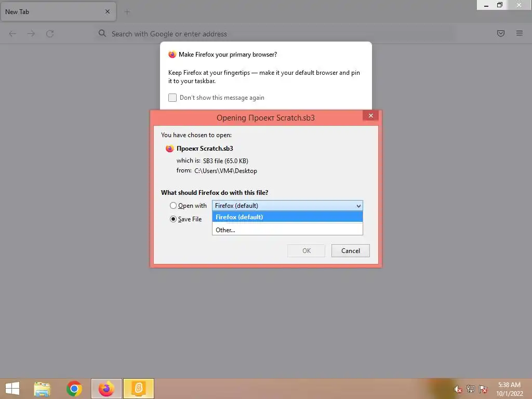532x399 pixels.
Task: Click the file-type icon next to Проект Scratch.sb3
Action: [x=170, y=149]
